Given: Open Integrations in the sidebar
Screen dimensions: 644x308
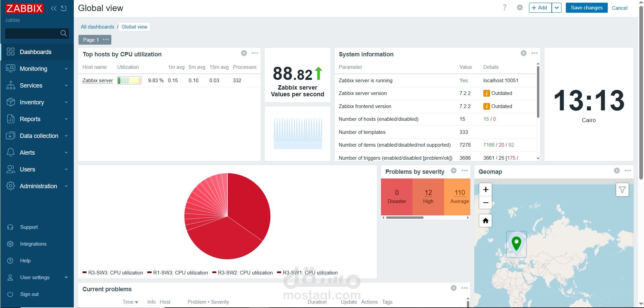Looking at the screenshot, I should pos(37,244).
